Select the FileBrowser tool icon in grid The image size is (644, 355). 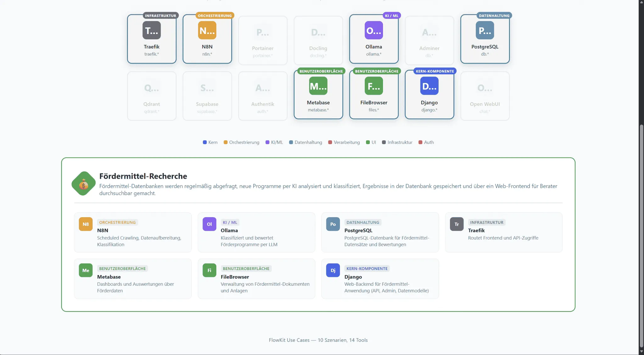coord(374,86)
